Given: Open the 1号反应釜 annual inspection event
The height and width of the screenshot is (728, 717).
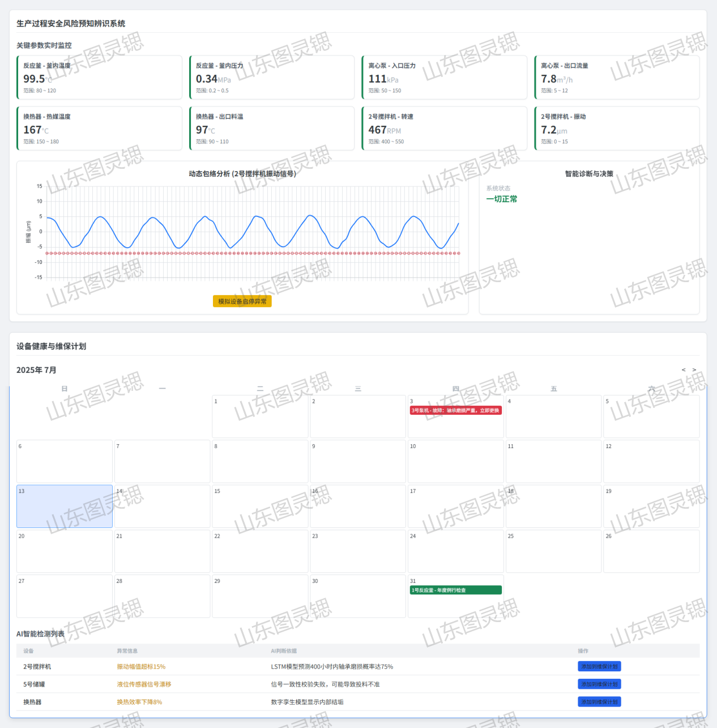Looking at the screenshot, I should tap(455, 590).
